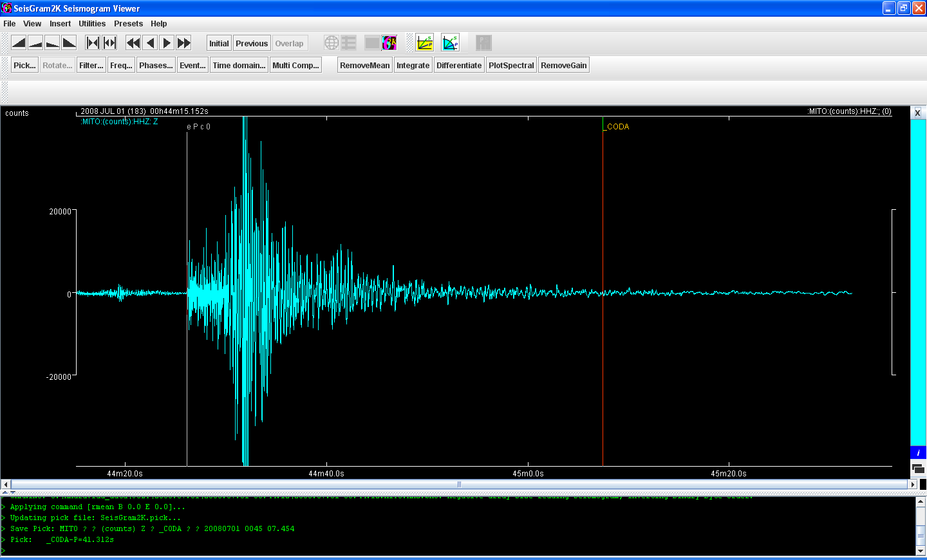This screenshot has height=560, width=927.
Task: Open the Presets menu
Action: [x=128, y=24]
